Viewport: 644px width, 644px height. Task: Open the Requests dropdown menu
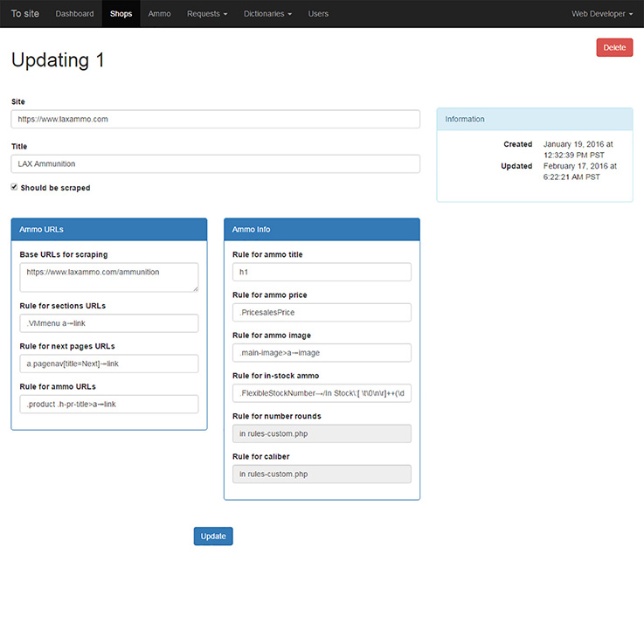(x=207, y=14)
